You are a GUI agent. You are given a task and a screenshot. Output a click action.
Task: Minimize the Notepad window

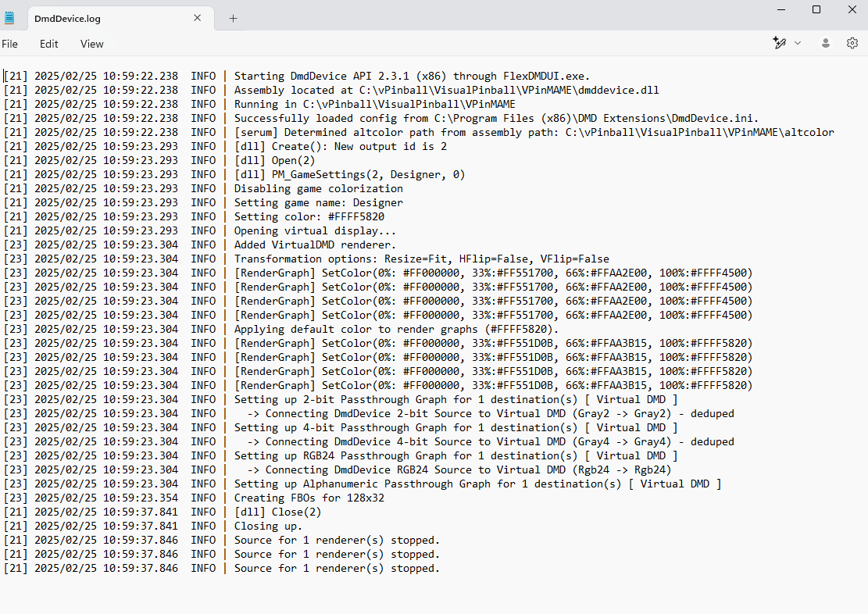pyautogui.click(x=780, y=9)
